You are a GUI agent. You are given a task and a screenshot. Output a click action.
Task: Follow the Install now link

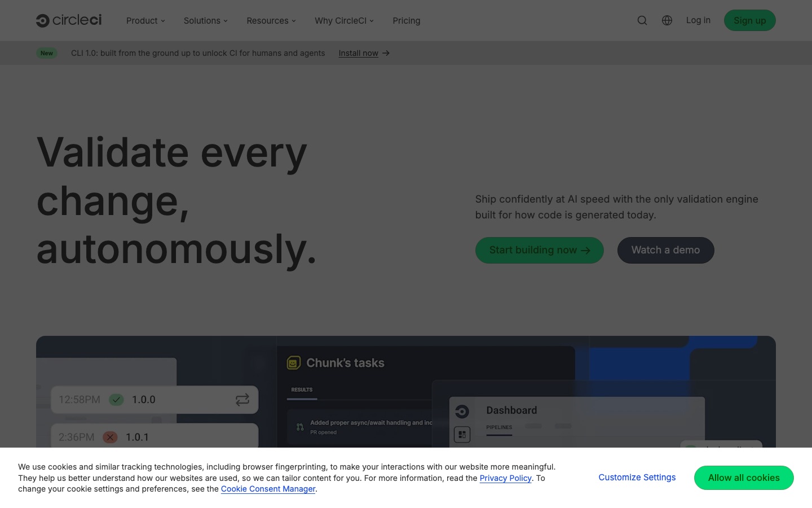[359, 53]
